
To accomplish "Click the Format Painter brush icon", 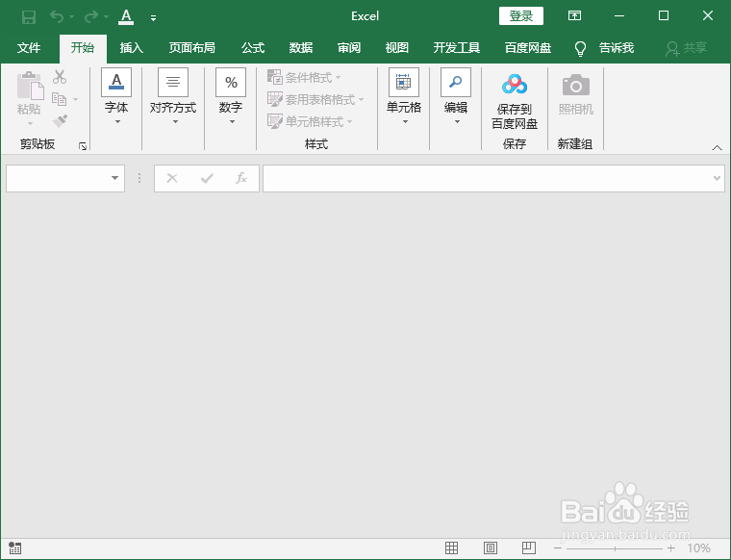I will click(x=60, y=121).
